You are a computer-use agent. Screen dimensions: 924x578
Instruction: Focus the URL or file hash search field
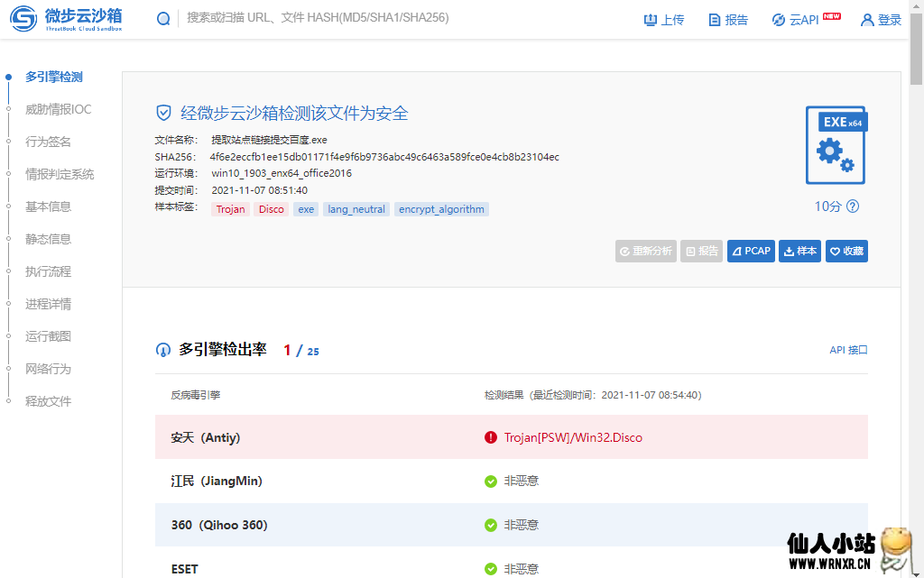pos(318,18)
